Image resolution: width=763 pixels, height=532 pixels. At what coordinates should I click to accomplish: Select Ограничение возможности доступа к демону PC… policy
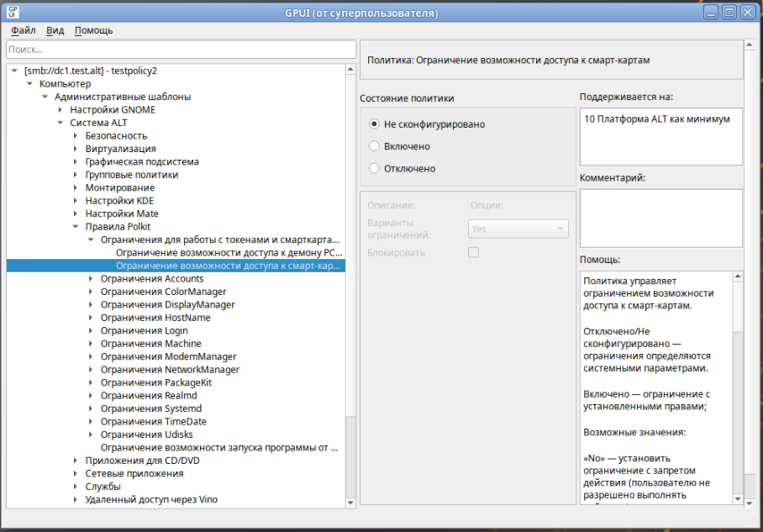click(x=229, y=253)
